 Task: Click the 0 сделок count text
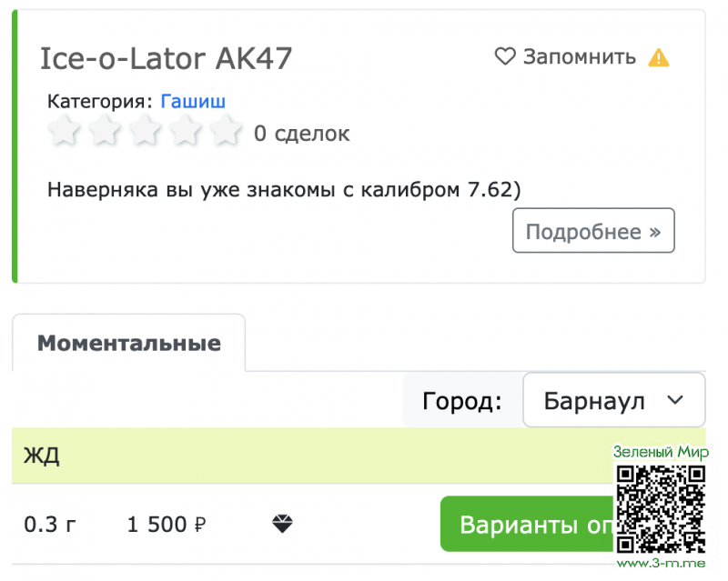click(x=301, y=134)
